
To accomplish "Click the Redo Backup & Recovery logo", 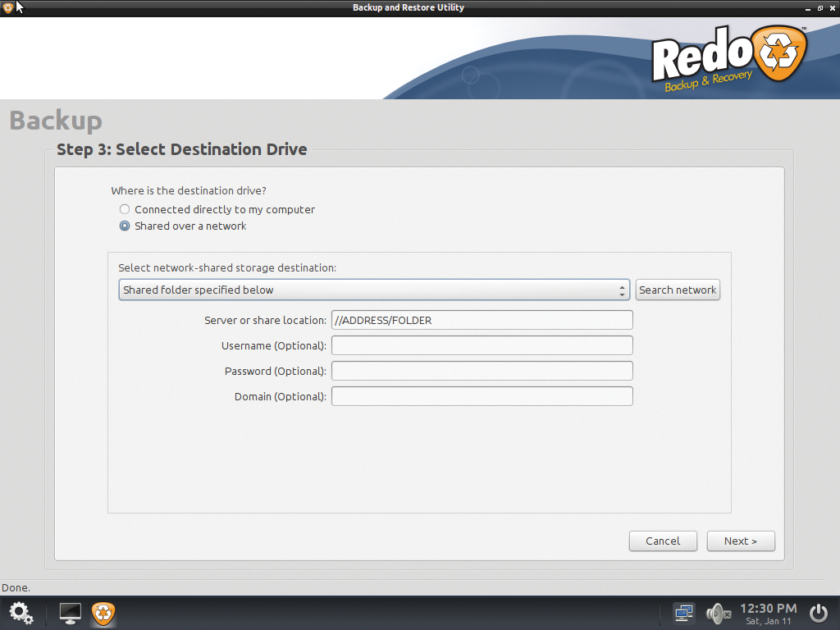I will coord(728,55).
